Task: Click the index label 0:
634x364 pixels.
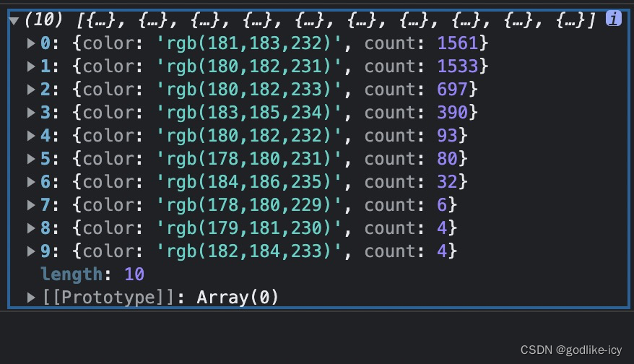Action: point(49,43)
